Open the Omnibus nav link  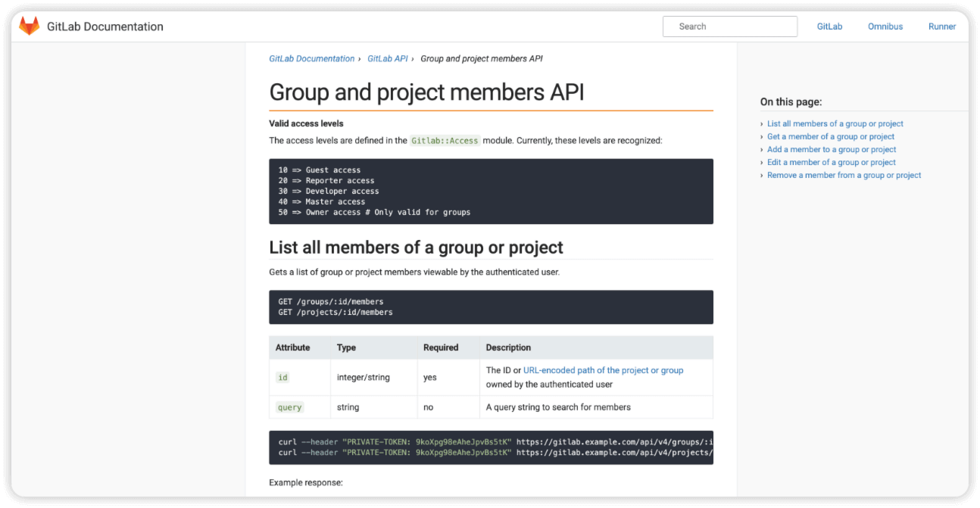pyautogui.click(x=885, y=26)
